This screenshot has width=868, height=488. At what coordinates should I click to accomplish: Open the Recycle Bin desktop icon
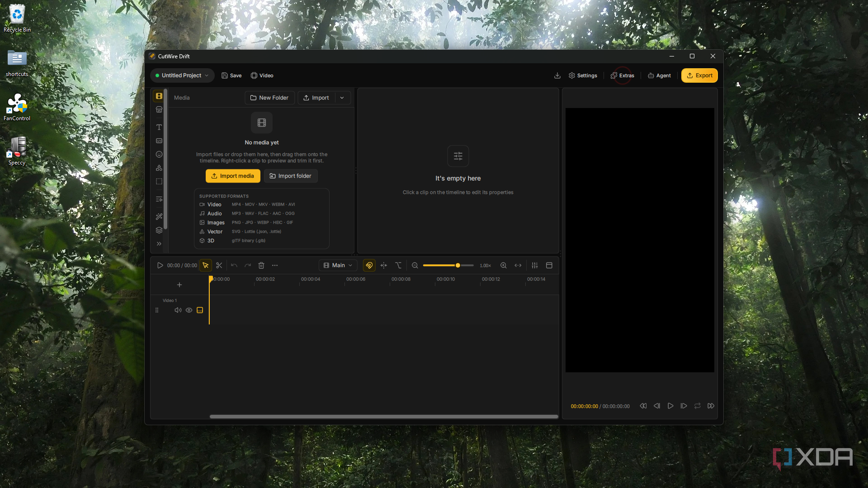[x=17, y=19]
